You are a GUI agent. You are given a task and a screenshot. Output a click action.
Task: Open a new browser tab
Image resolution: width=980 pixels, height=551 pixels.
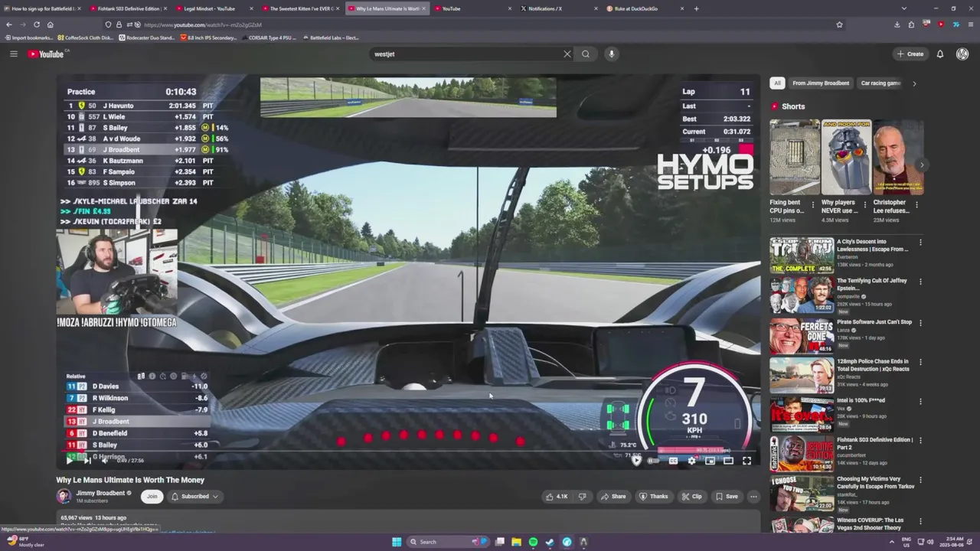click(x=696, y=8)
